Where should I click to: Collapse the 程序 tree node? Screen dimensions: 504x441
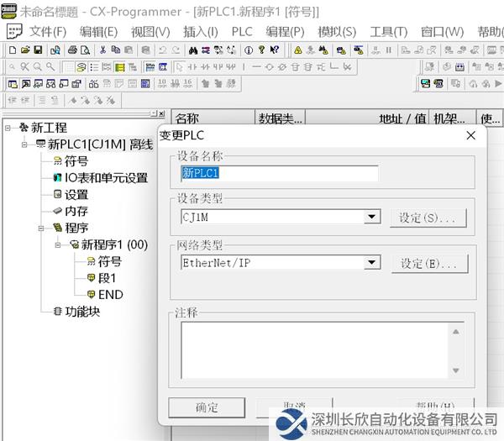[42, 228]
